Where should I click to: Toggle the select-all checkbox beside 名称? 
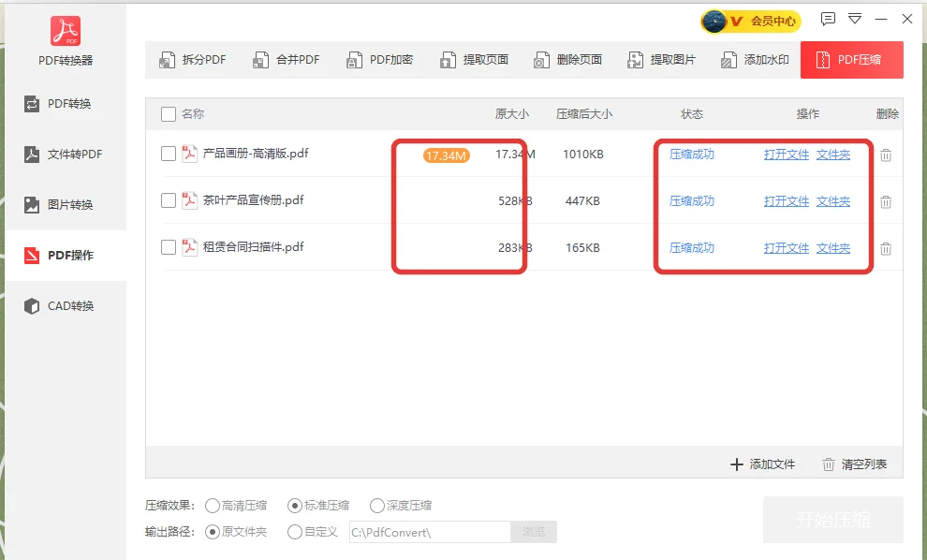pyautogui.click(x=169, y=114)
